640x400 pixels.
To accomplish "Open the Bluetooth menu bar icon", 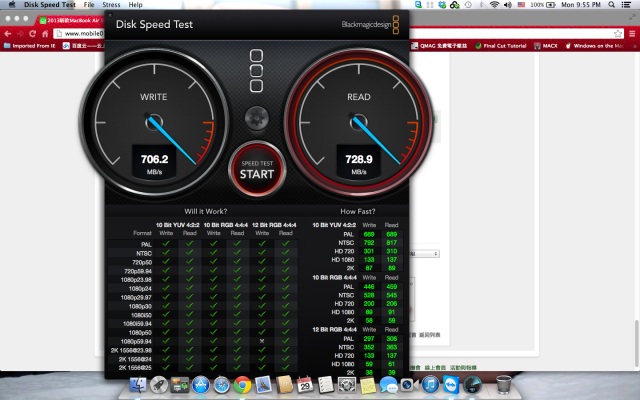I will pos(481,4).
